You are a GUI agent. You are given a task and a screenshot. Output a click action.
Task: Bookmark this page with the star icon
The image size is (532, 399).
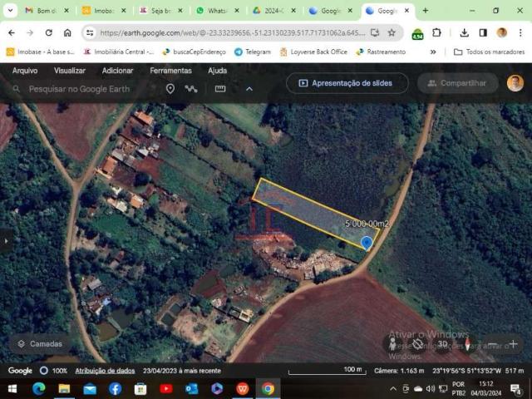392,32
